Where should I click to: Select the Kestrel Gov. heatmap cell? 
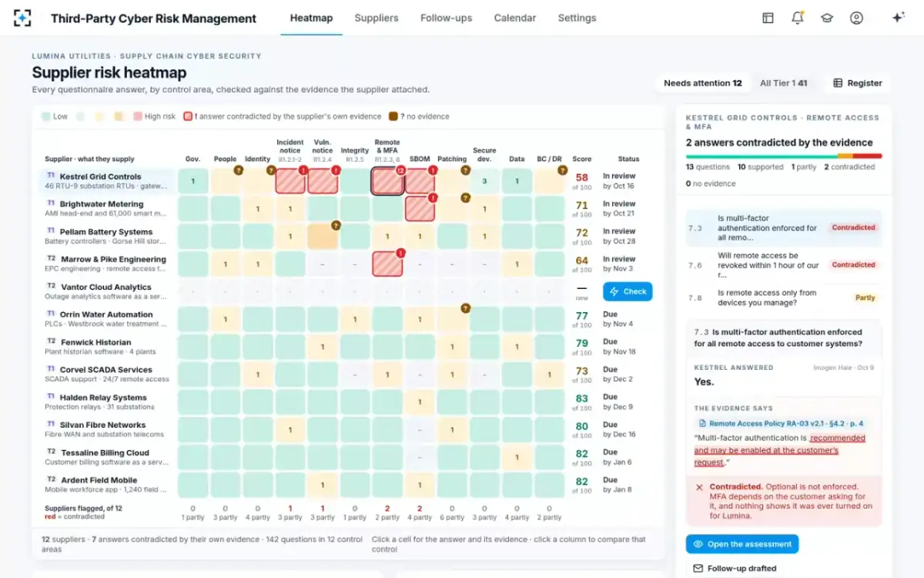[193, 181]
